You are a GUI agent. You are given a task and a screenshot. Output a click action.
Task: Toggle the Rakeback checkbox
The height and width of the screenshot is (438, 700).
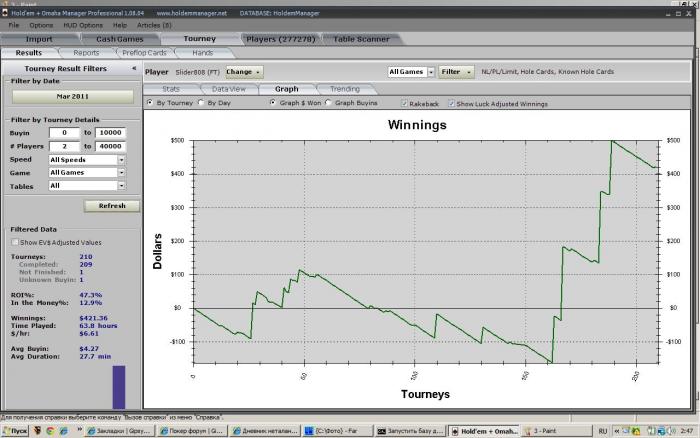(404, 104)
